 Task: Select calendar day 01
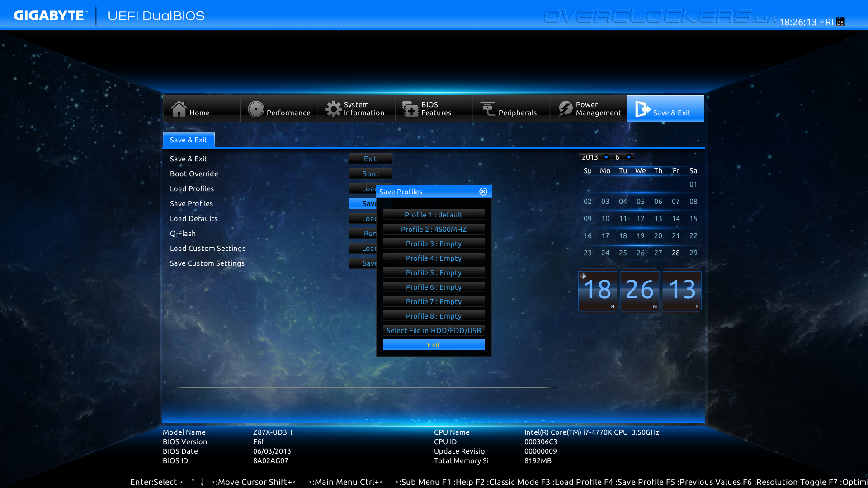click(x=693, y=184)
